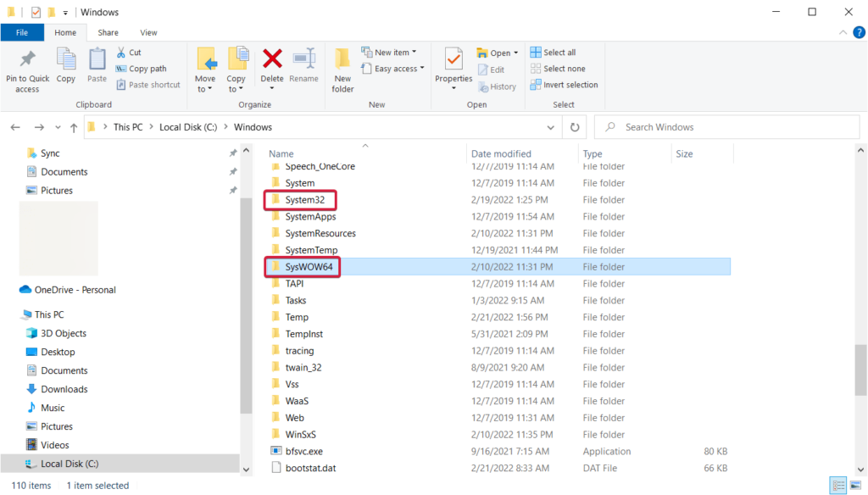The image size is (868, 495).
Task: Select the WinSxS folder
Action: 301,435
